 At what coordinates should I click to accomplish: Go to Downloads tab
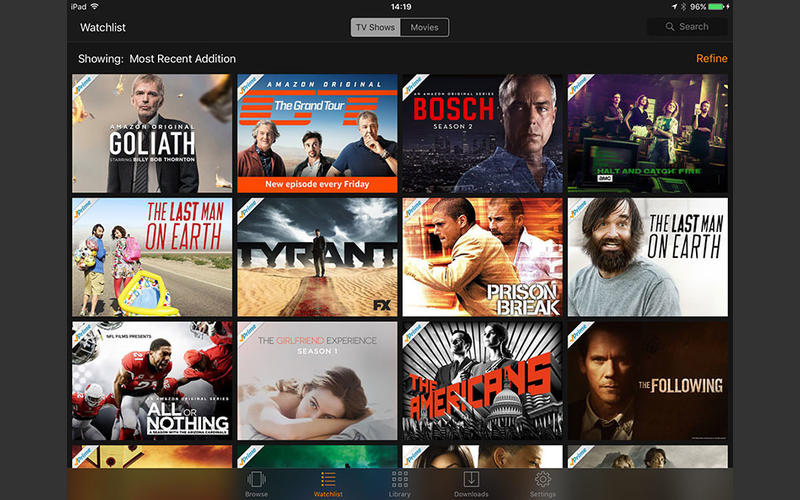(x=471, y=483)
